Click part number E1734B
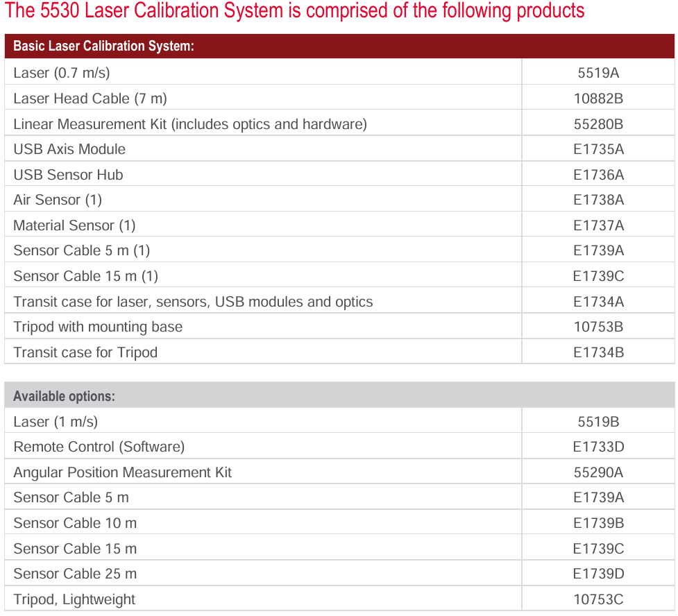This screenshot has width=678, height=616. tap(598, 352)
